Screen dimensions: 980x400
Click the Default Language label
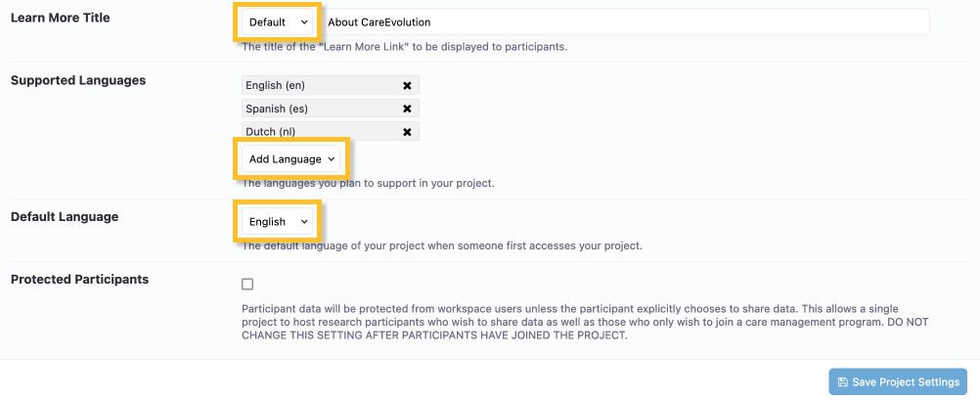[x=65, y=217]
